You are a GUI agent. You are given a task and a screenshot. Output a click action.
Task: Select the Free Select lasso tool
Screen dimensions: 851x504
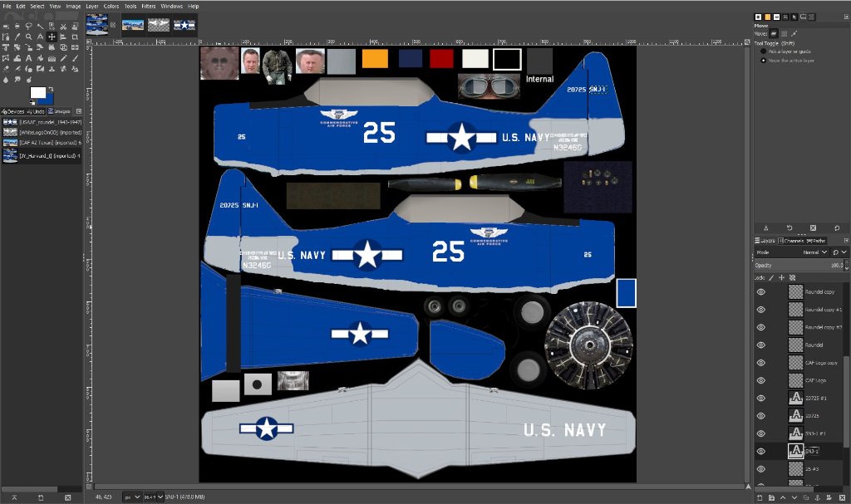point(29,26)
